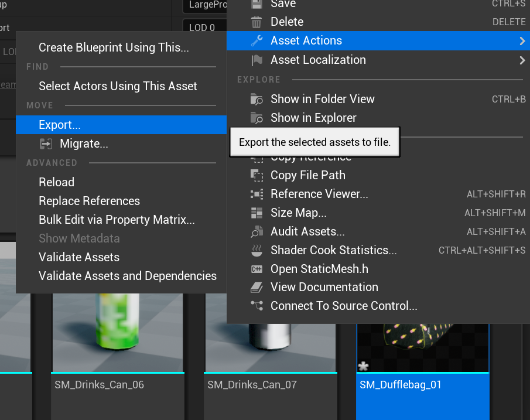Select the SM_Drinks_Can_07 thumbnail

tap(271, 349)
